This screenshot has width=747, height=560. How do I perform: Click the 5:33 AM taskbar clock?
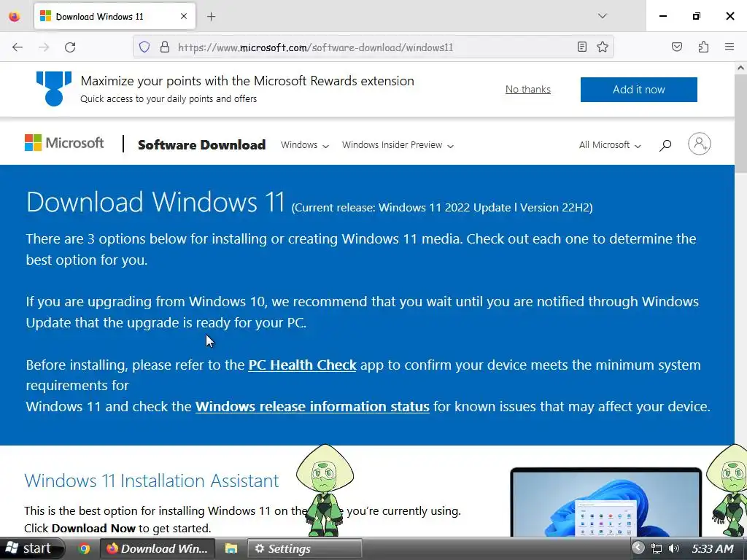coord(713,548)
